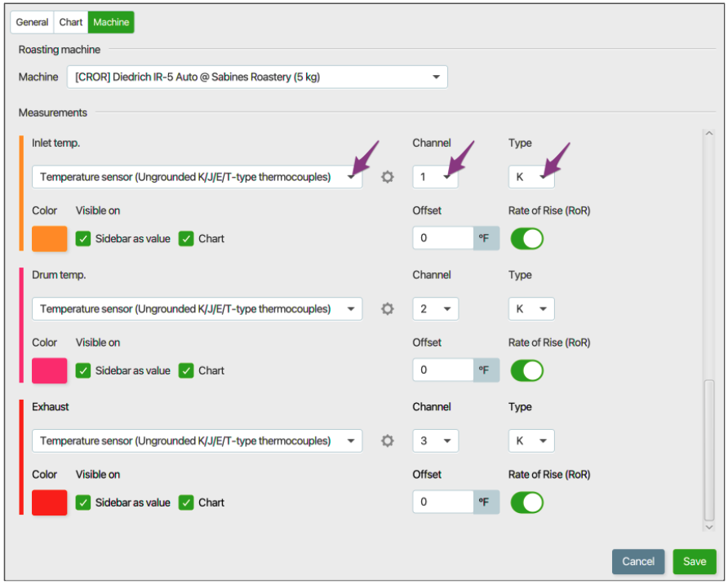The image size is (728, 584).
Task: Toggle Exhaust Rate of Rise switch
Action: 527,502
